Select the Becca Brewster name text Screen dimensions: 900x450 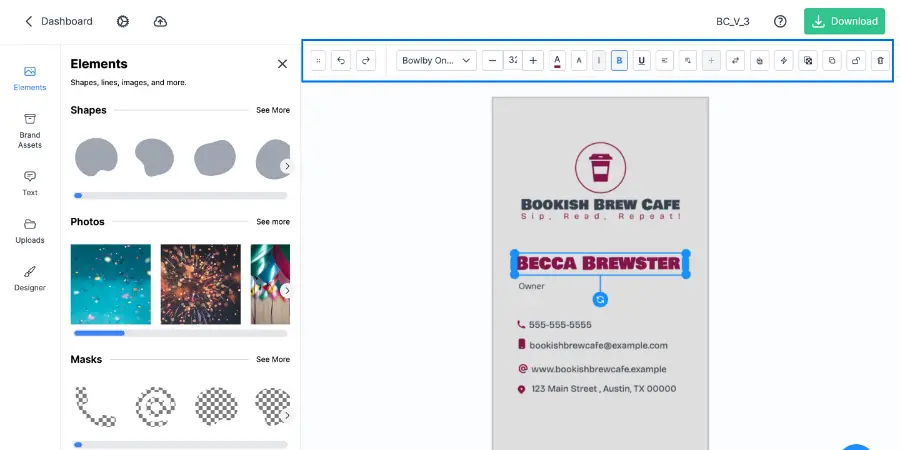tap(599, 263)
